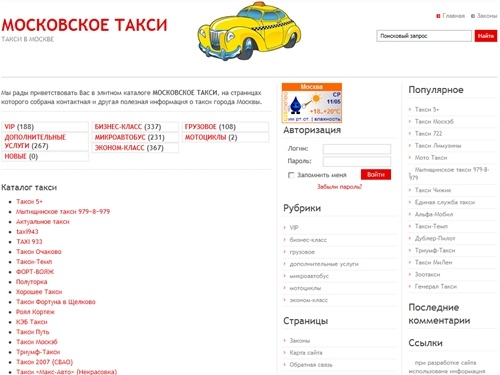Open Генерал Такси in Популярное
The height and width of the screenshot is (375, 500).
pyautogui.click(x=436, y=286)
